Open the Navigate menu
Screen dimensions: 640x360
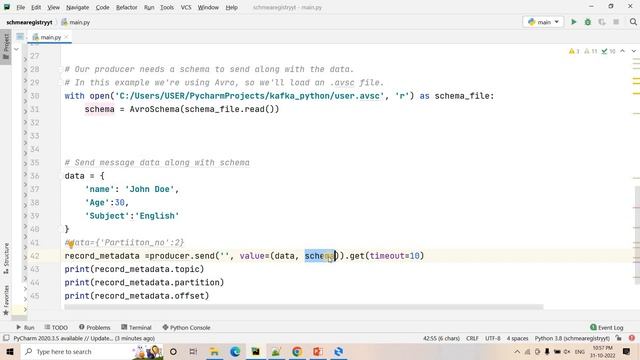point(78,7)
